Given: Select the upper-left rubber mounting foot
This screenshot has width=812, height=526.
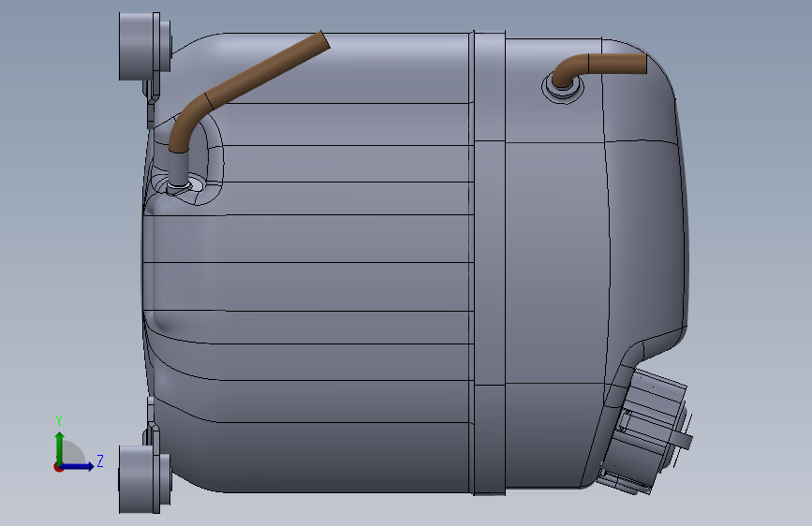Looking at the screenshot, I should click(x=144, y=47).
